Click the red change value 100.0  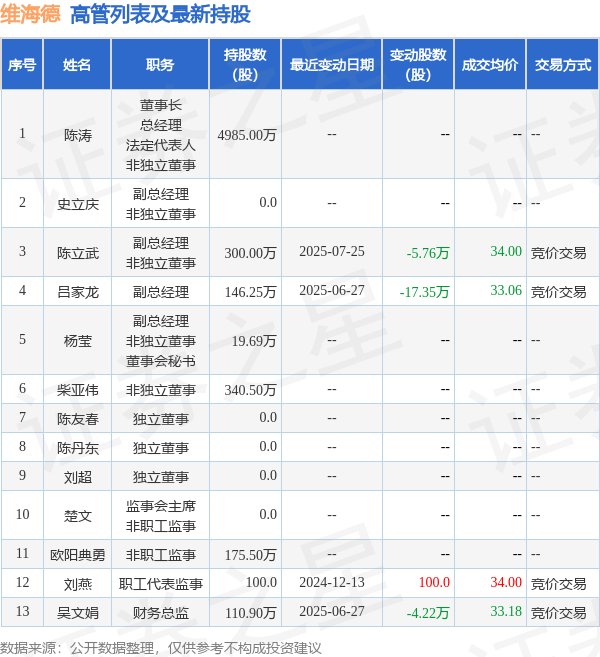tap(434, 582)
